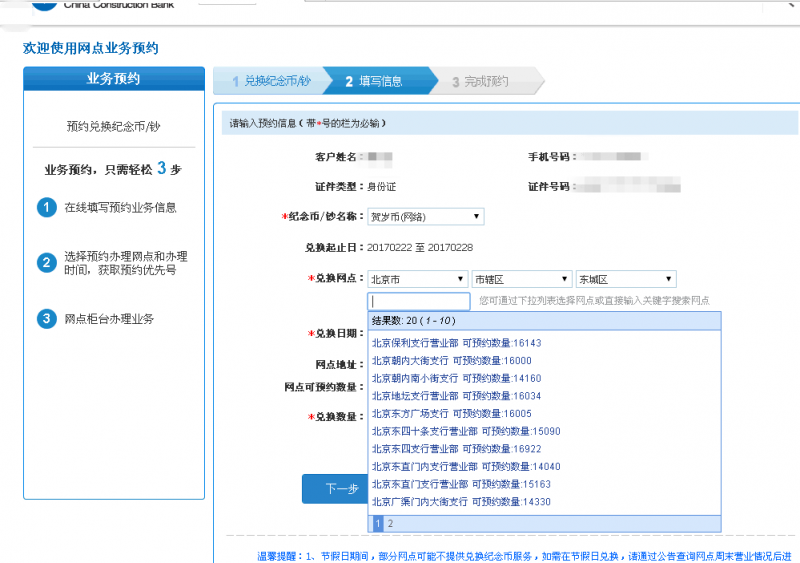The height and width of the screenshot is (563, 800).
Task: Click step 3 circle icon in sidebar
Action: [45, 319]
